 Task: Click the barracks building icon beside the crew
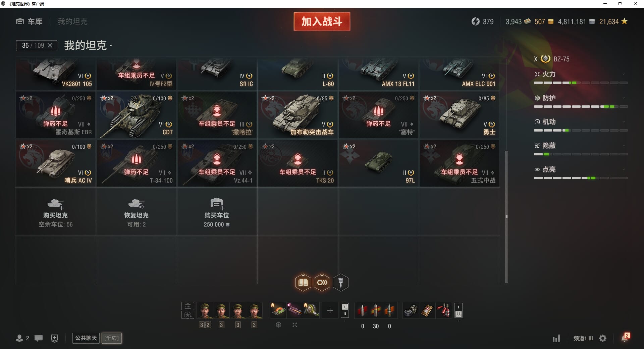pos(188,306)
